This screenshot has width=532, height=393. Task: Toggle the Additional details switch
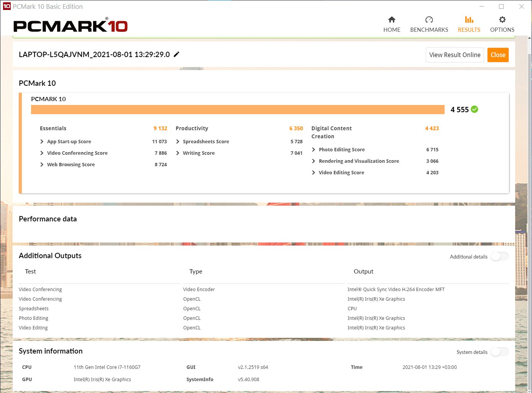(500, 257)
